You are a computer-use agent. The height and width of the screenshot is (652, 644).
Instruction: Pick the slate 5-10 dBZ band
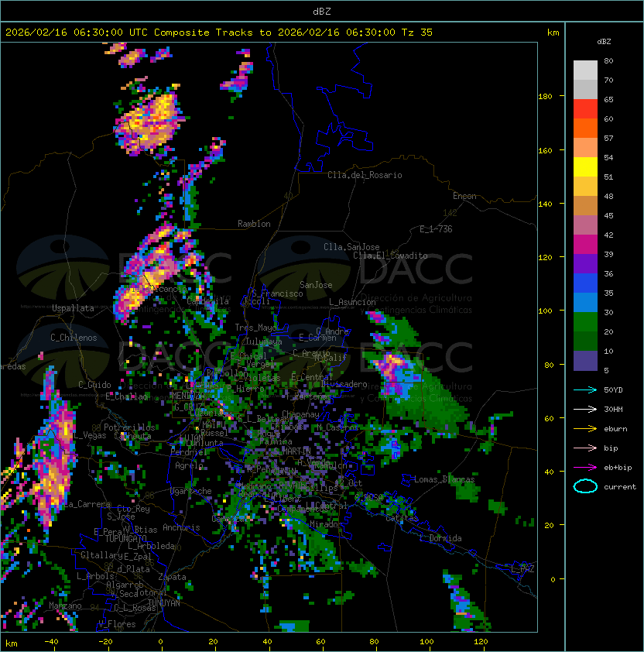coord(585,361)
